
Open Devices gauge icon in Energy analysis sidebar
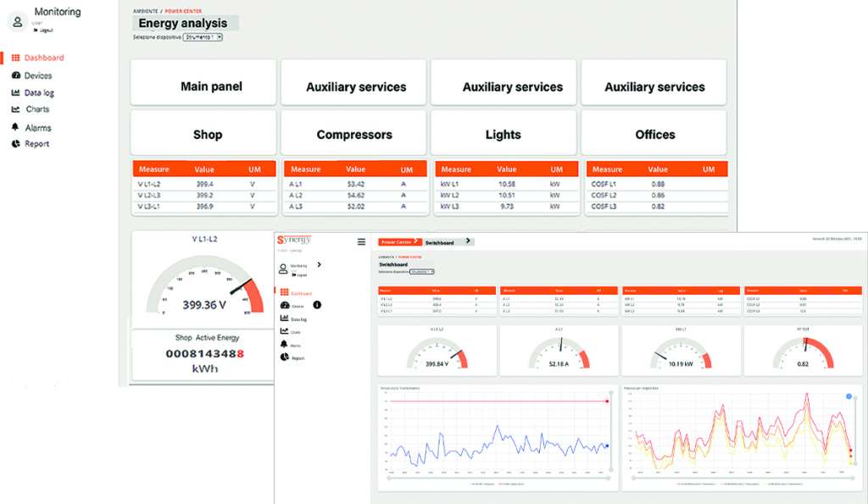[15, 76]
